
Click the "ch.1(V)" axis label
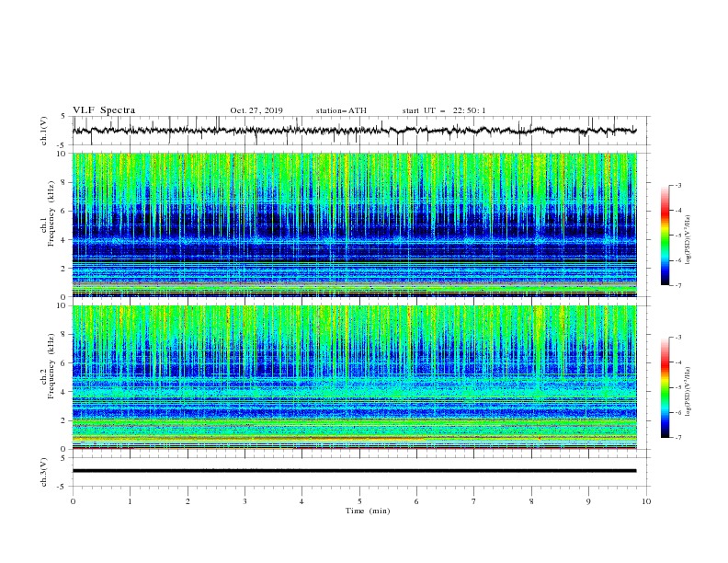tap(44, 131)
